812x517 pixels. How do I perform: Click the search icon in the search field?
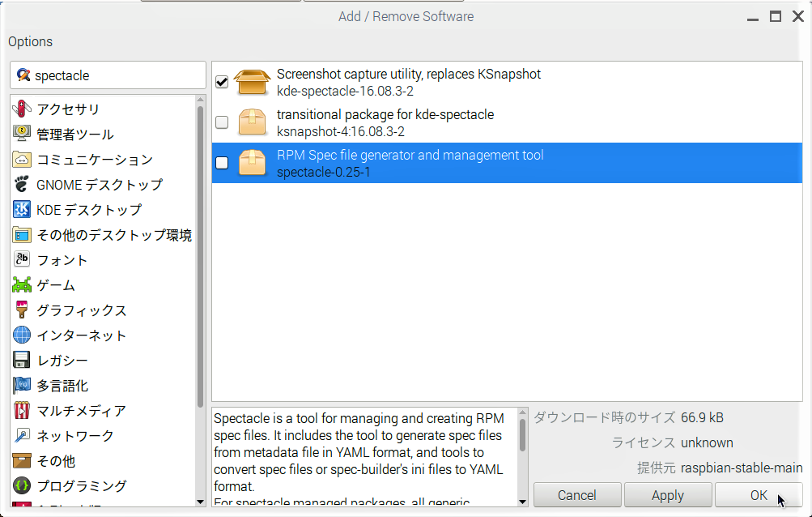(x=23, y=75)
